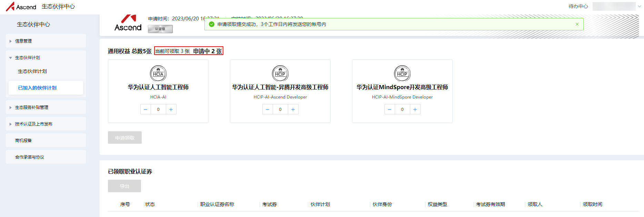Click the 申请中 2 张 label
The width and height of the screenshot is (644, 217).
point(208,51)
